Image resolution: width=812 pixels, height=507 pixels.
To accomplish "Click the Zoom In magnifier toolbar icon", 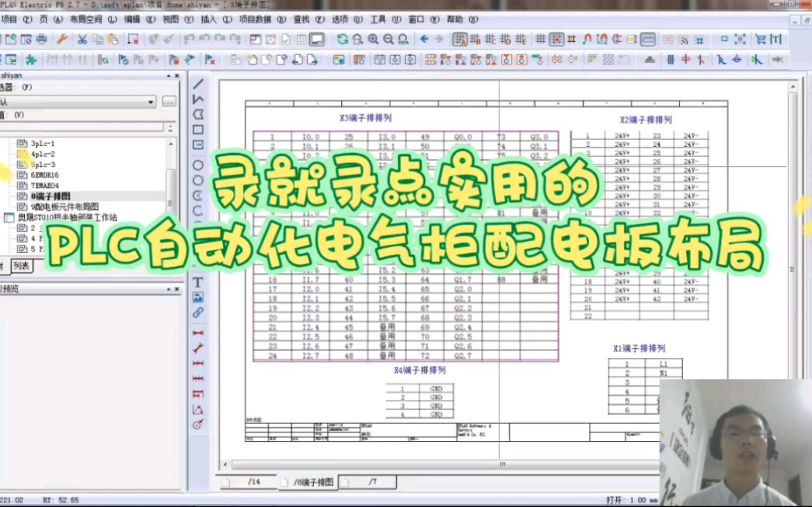I will coord(374,38).
